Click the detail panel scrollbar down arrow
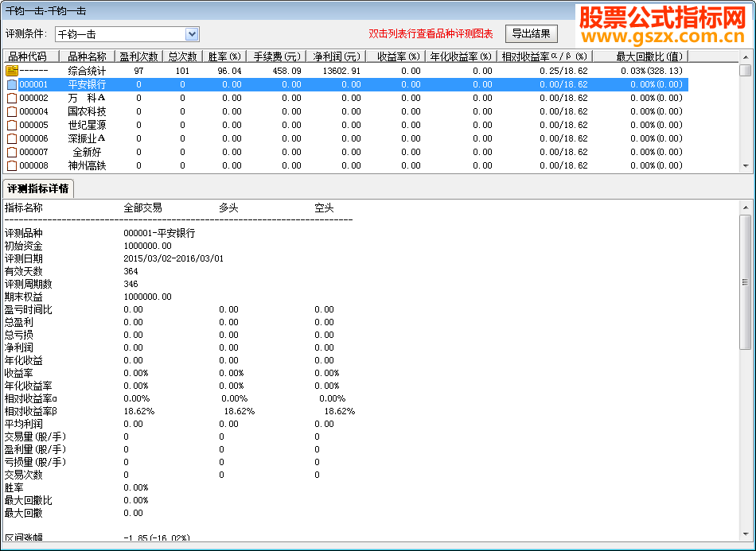The image size is (756, 551). point(746,534)
